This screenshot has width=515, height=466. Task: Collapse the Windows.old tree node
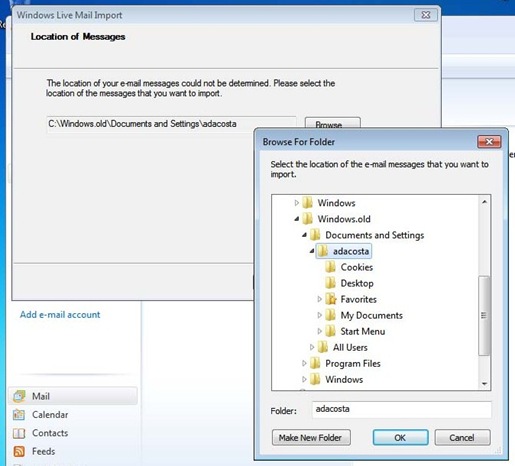pyautogui.click(x=296, y=219)
